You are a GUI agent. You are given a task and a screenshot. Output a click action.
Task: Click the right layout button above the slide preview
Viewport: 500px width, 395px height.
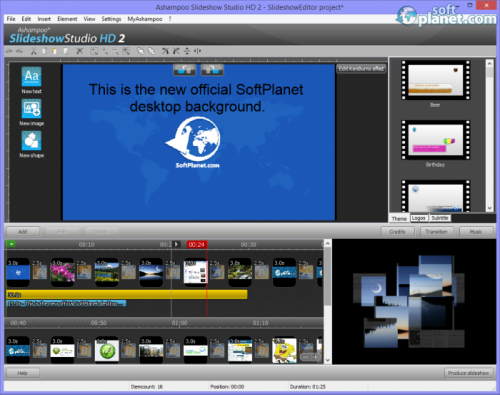(x=212, y=70)
